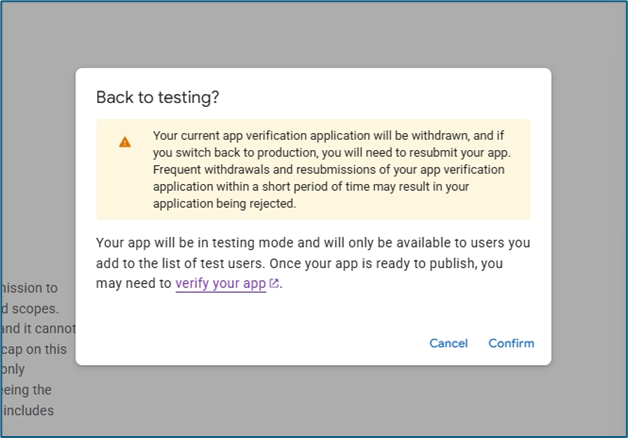
Task: Click empty dialog space left of Cancel
Action: coord(250,343)
